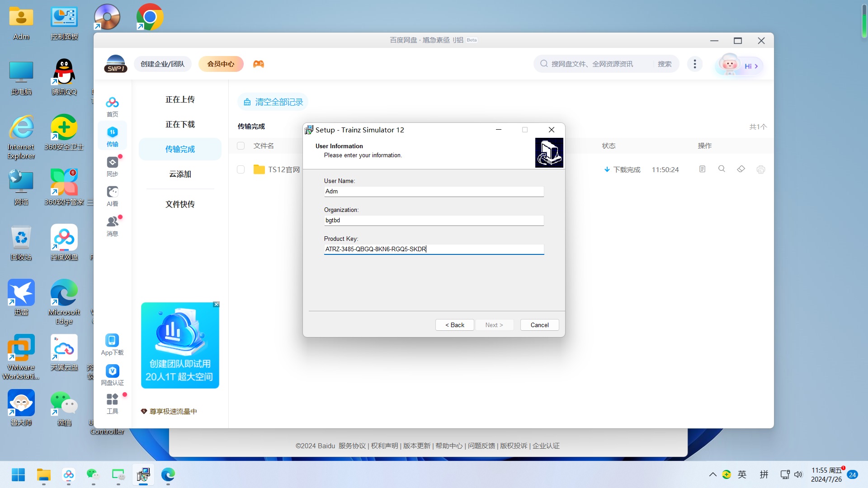868x488 pixels.
Task: Open the three-dot more options menu
Action: point(694,64)
